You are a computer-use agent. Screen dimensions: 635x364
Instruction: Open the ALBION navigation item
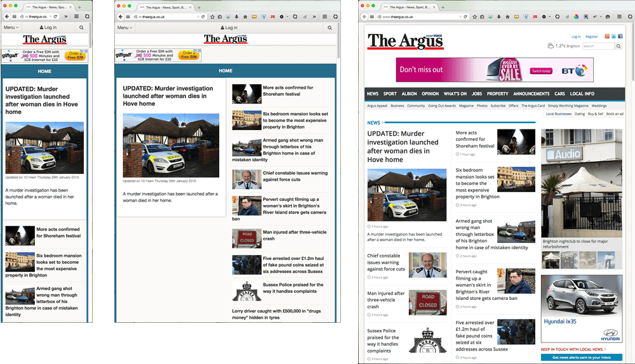click(409, 93)
